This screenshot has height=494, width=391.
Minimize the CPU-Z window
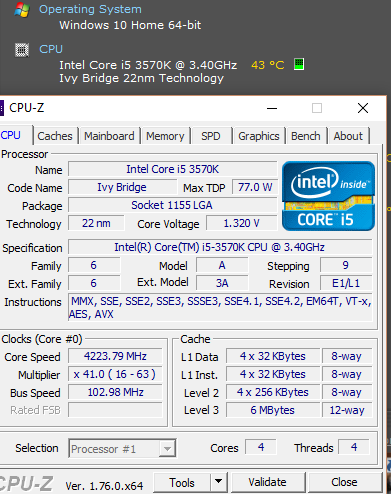coord(272,108)
